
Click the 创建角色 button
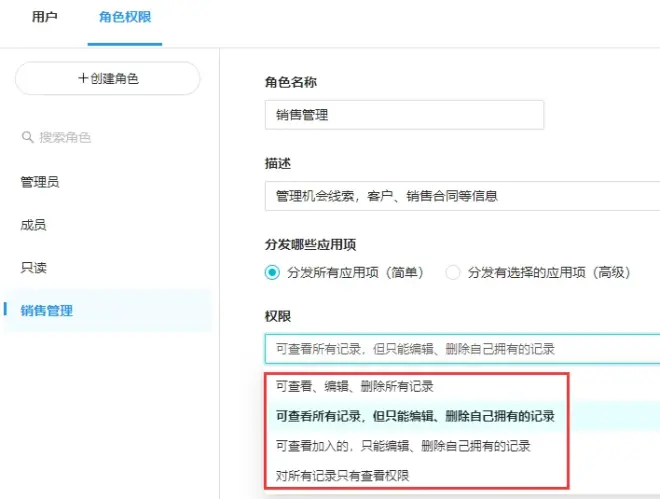(x=108, y=78)
